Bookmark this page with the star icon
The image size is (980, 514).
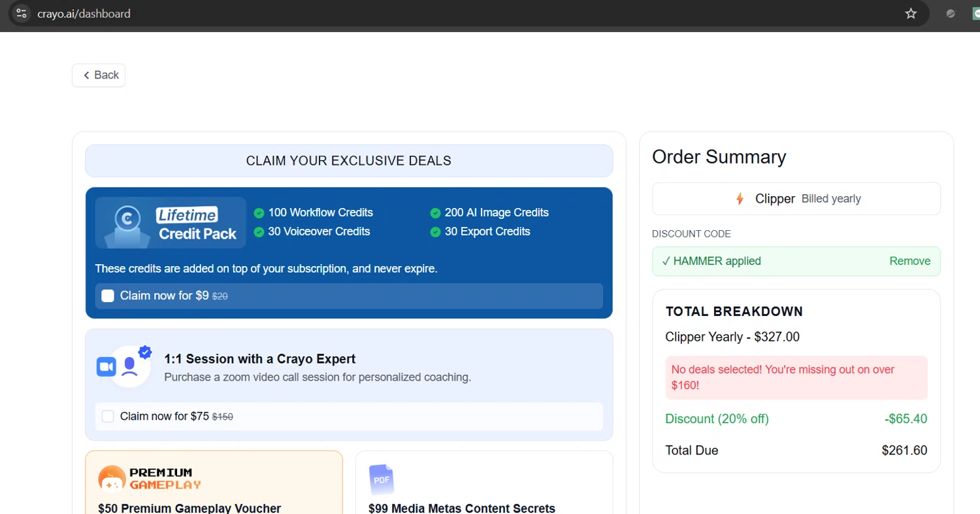tap(911, 13)
